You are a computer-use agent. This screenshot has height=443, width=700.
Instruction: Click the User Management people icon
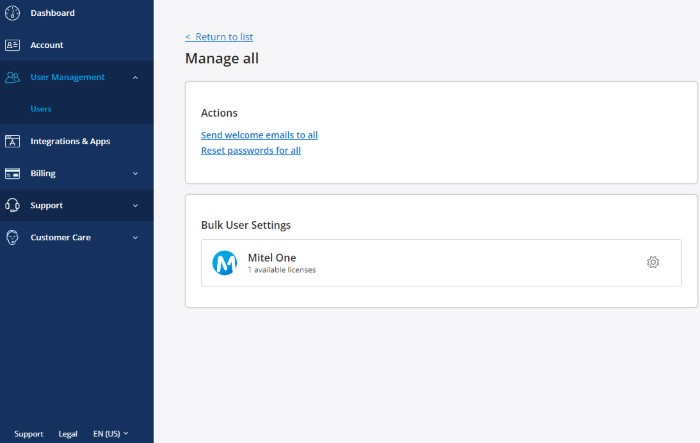coord(13,77)
